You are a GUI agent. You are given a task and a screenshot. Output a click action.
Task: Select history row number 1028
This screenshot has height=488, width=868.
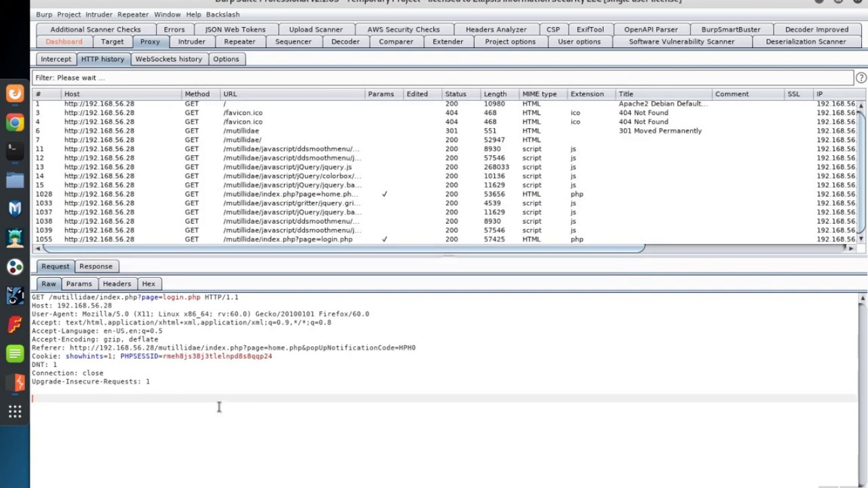pyautogui.click(x=445, y=194)
